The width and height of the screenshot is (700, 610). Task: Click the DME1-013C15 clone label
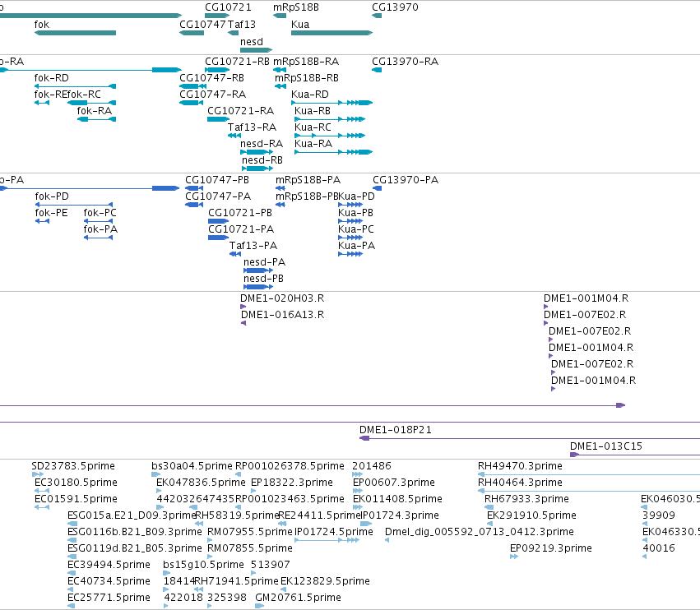pos(606,446)
